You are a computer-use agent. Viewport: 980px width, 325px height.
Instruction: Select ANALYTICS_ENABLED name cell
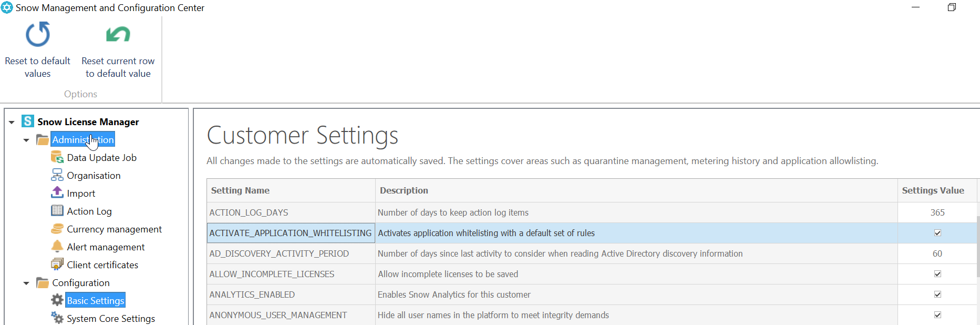[291, 294]
